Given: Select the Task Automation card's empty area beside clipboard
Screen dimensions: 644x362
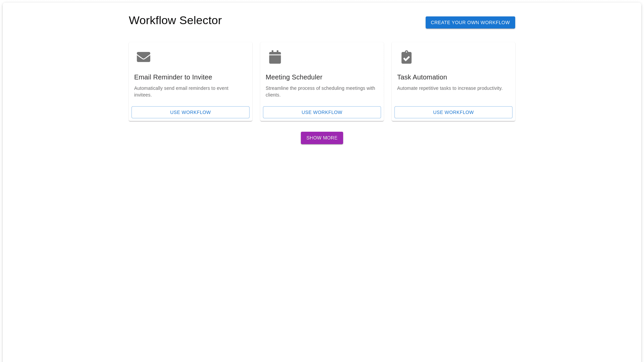Looking at the screenshot, I should 470,57.
